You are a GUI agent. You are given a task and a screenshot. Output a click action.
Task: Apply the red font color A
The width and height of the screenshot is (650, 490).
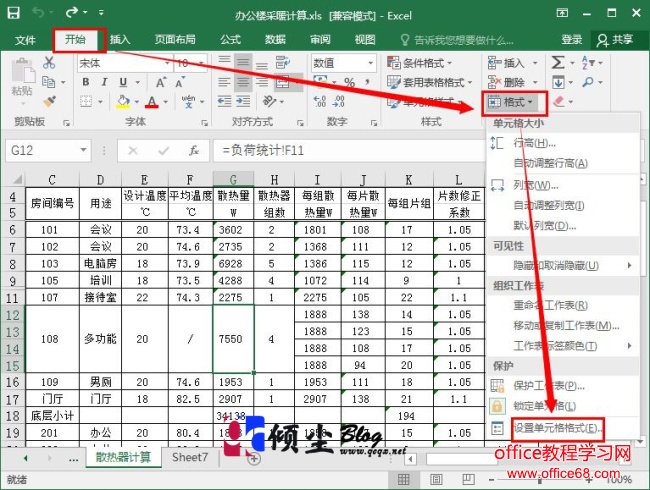(152, 102)
